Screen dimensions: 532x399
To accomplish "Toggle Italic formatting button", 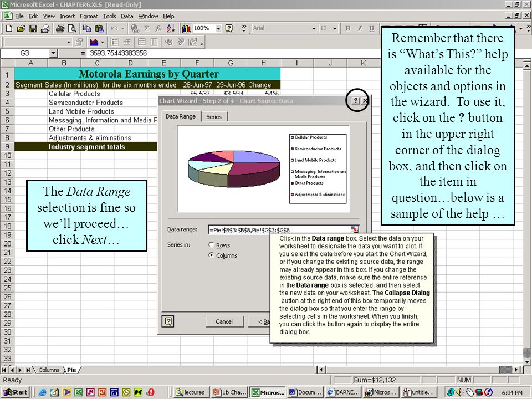I will (x=360, y=29).
